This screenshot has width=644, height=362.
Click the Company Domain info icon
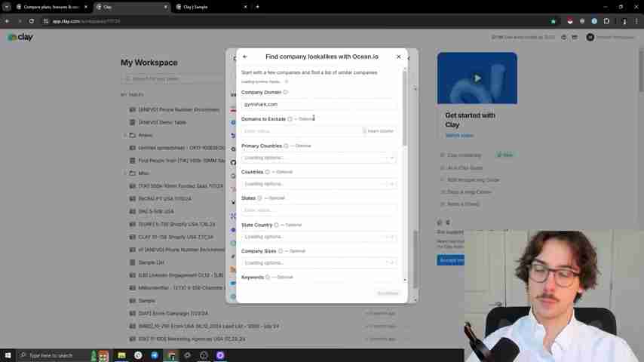[x=286, y=92]
